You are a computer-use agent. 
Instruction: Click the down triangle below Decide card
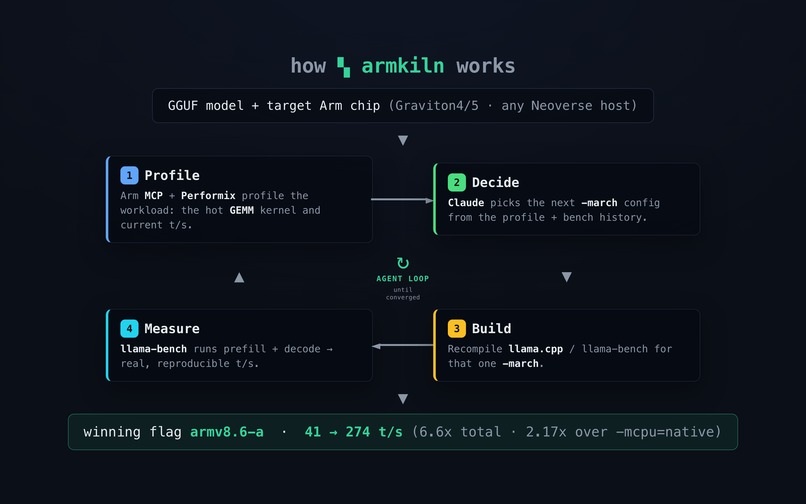click(566, 277)
